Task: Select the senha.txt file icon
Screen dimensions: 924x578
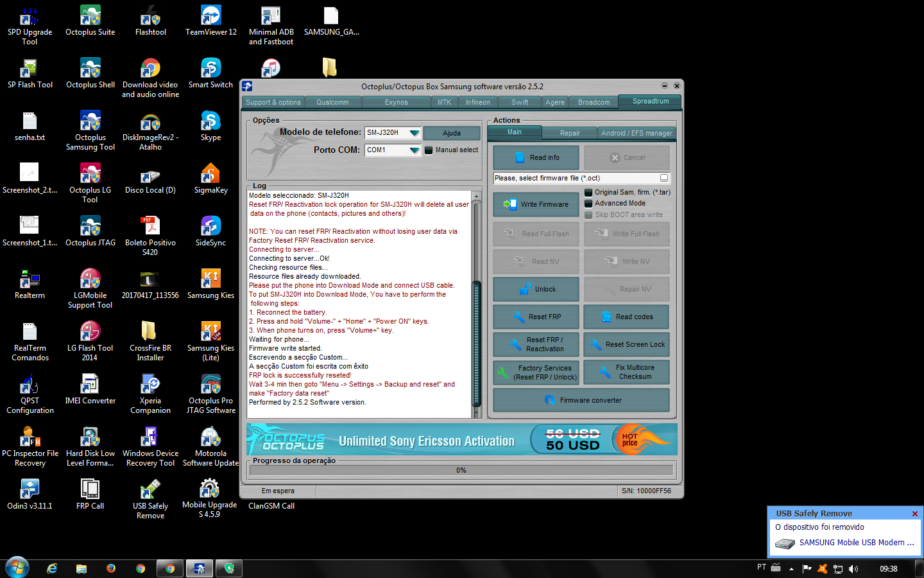Action: point(30,126)
